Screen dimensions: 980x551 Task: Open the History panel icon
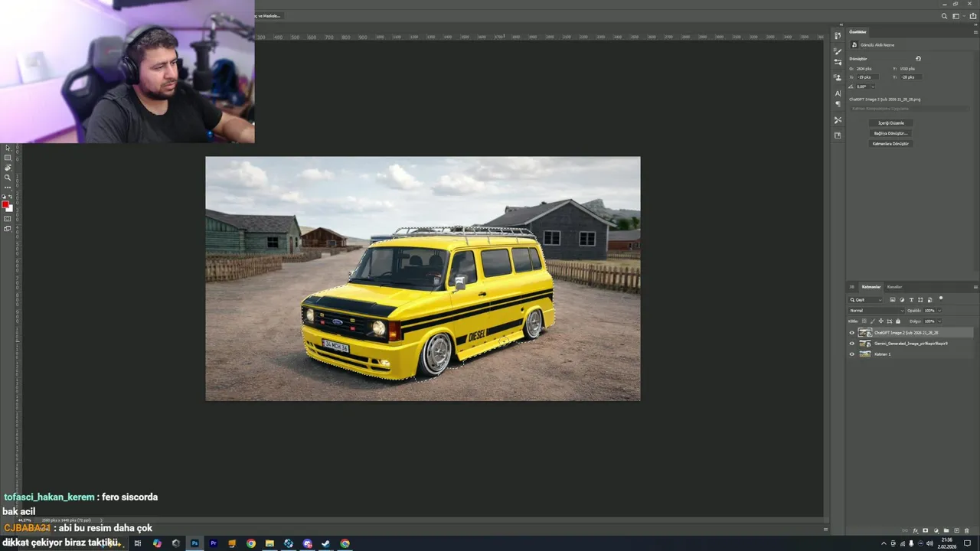[838, 36]
